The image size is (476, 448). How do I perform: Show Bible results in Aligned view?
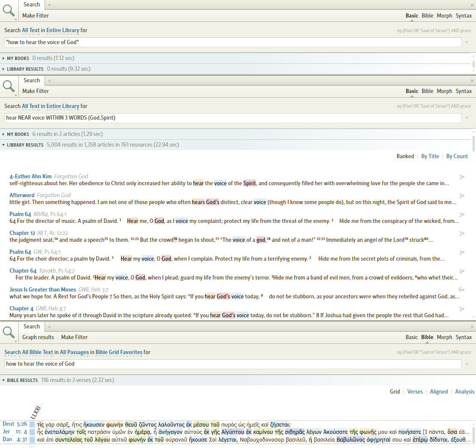439,392
